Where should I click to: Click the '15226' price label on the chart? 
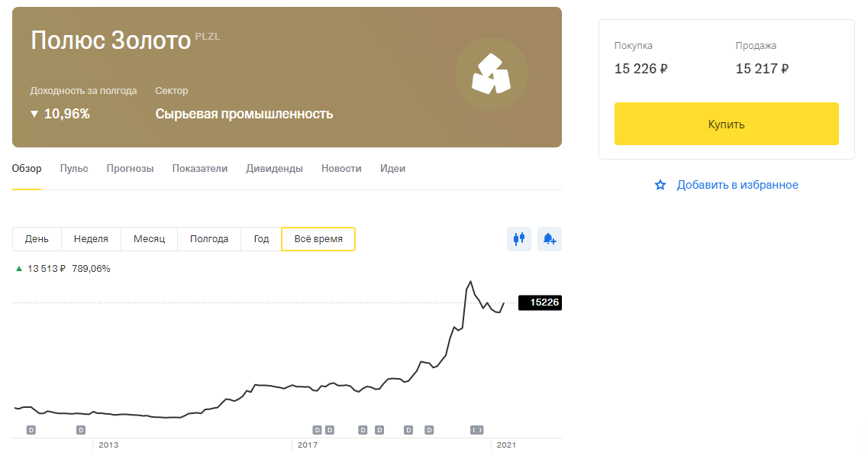[540, 302]
